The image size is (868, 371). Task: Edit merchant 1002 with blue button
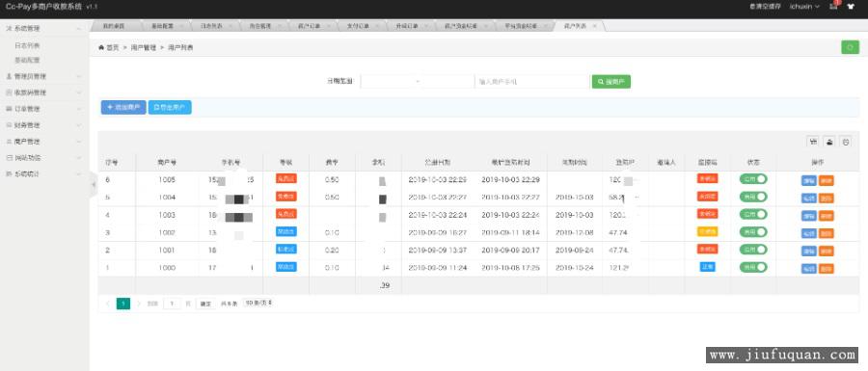809,233
